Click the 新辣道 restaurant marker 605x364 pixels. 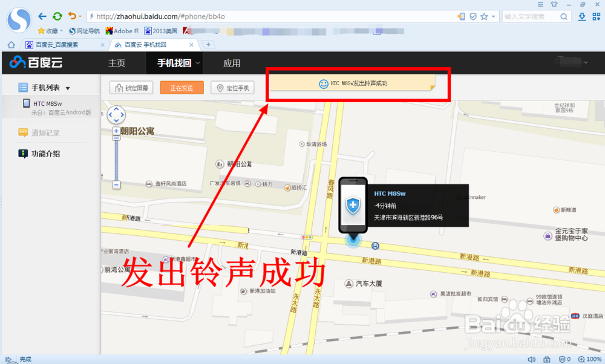(556, 210)
